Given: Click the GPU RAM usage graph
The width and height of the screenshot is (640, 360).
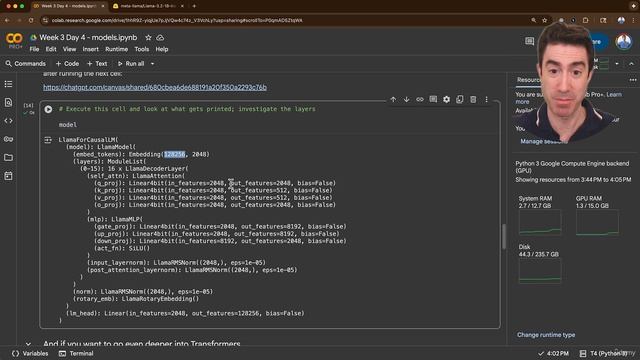Looking at the screenshot, I should pyautogui.click(x=597, y=222).
